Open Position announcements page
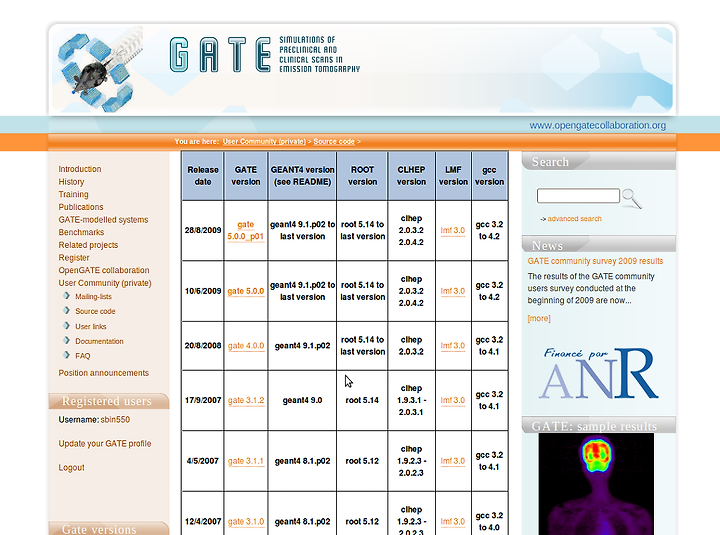This screenshot has width=720, height=535. click(x=104, y=373)
